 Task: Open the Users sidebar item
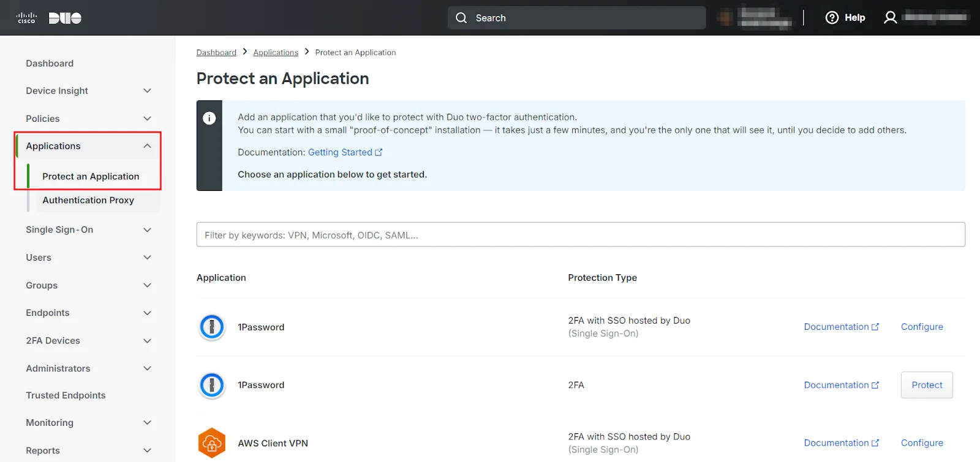click(x=39, y=258)
